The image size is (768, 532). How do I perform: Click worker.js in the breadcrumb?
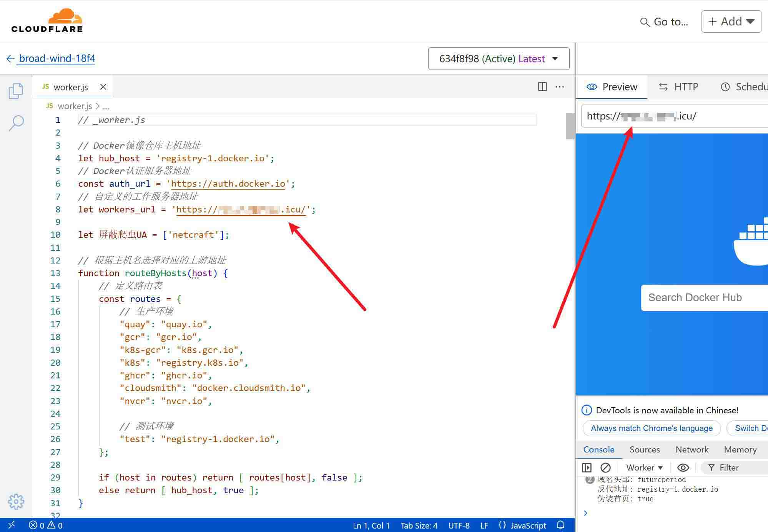[x=75, y=106]
